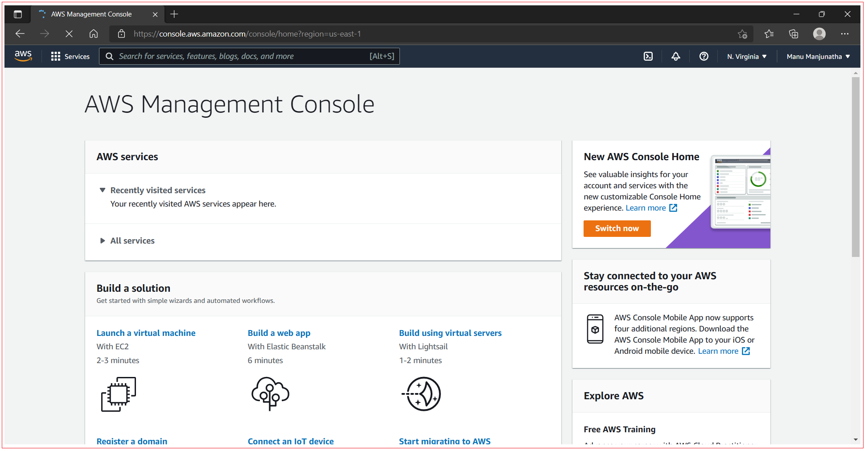The width and height of the screenshot is (868, 451).
Task: Open Register a domain link
Action: [x=132, y=441]
